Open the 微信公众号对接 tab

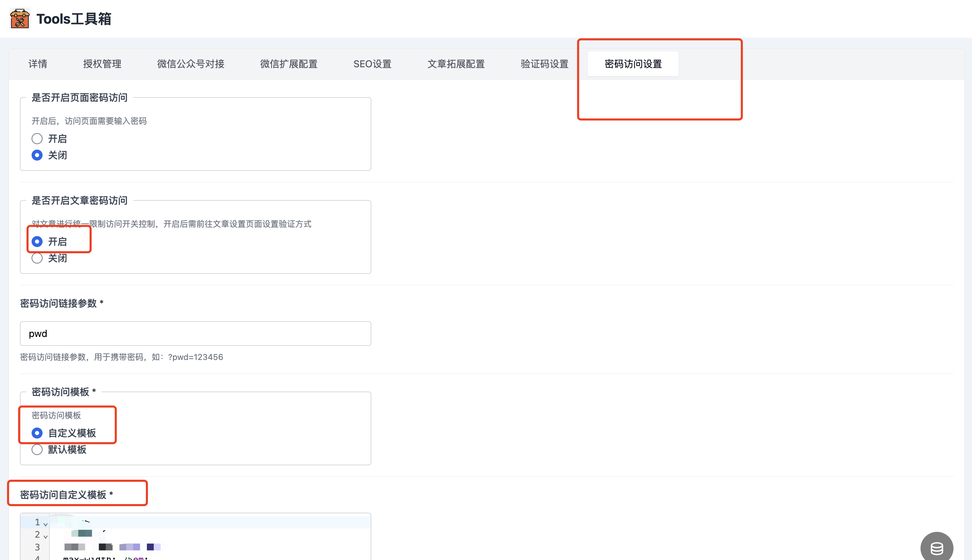(191, 64)
